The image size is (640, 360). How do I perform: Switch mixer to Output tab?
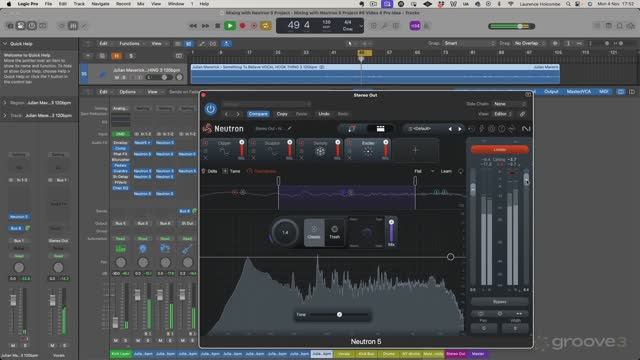tap(551, 91)
